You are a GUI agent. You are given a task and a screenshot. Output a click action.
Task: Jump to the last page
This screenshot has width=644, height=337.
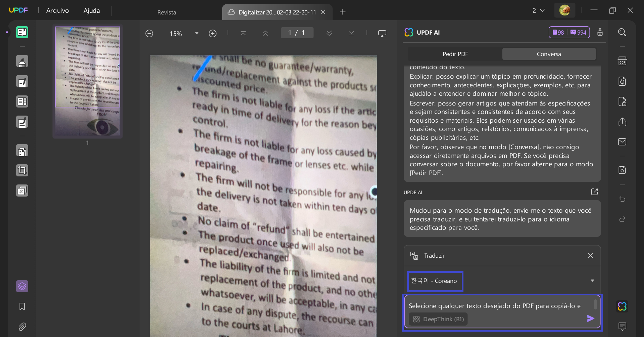pos(351,33)
